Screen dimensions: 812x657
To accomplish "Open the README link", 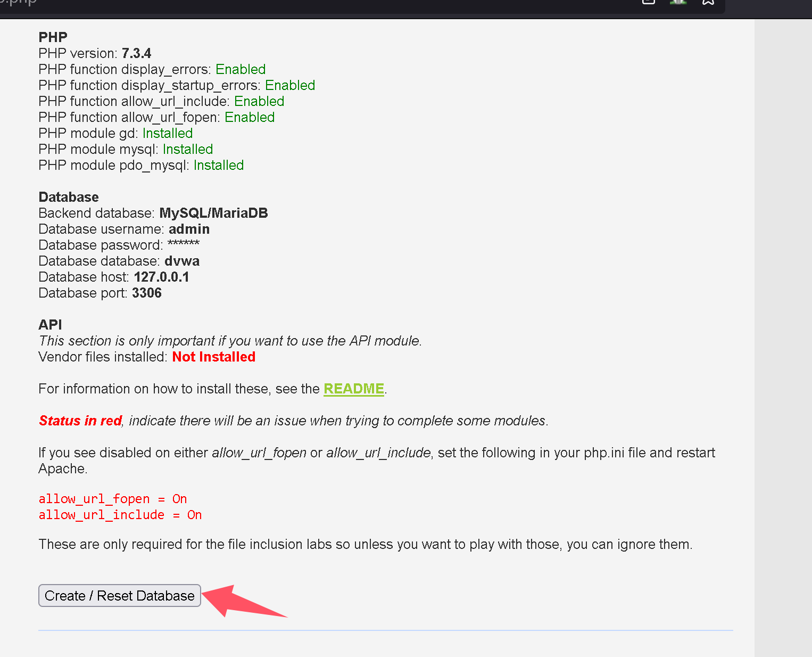I will coord(354,389).
